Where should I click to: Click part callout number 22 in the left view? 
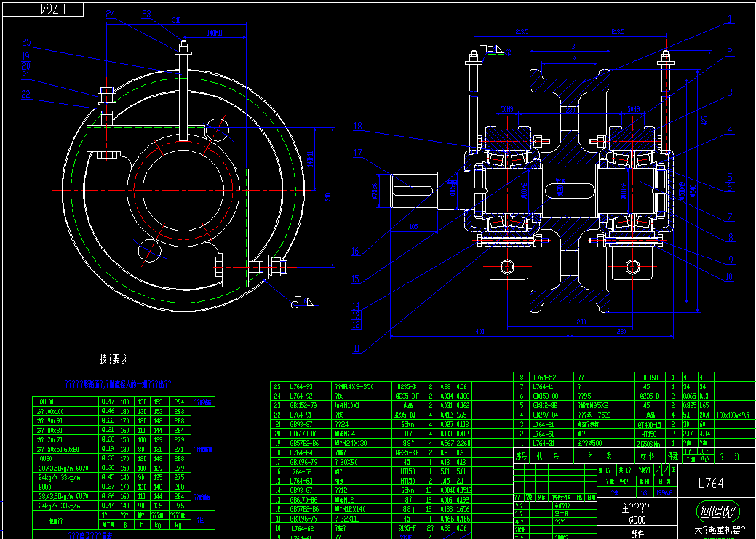pyautogui.click(x=26, y=94)
